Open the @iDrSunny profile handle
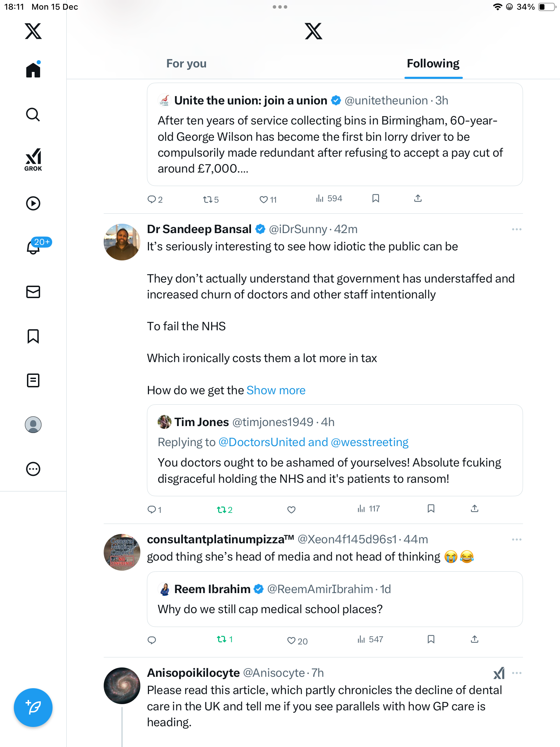Screen dimensions: 560x747 point(298,229)
